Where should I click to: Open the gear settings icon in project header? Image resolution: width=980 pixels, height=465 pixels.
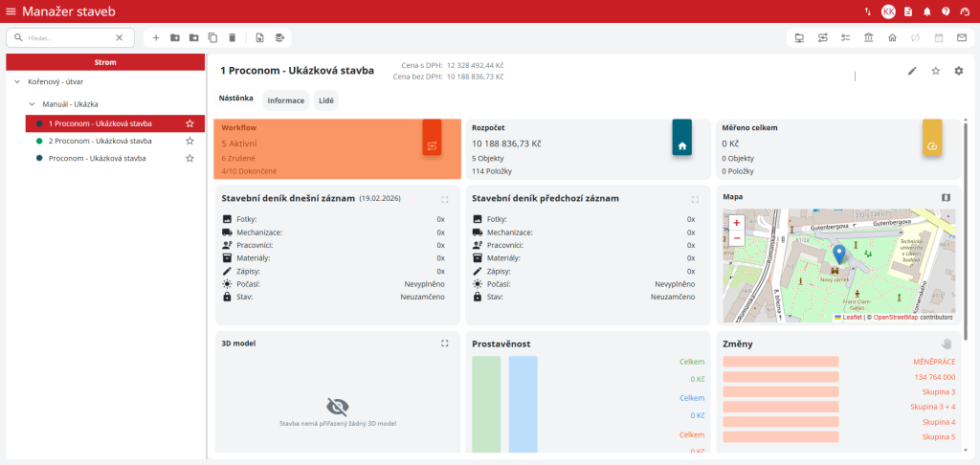958,71
